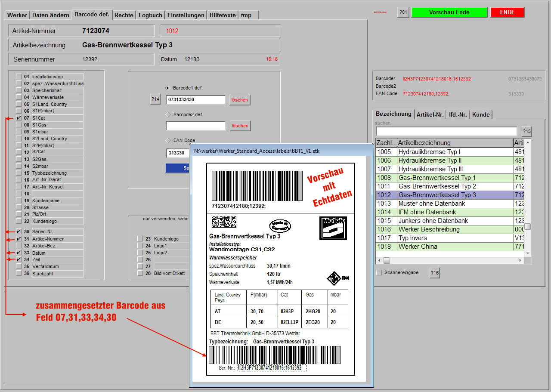
Task: Open the ?01 help button
Action: tap(403, 12)
